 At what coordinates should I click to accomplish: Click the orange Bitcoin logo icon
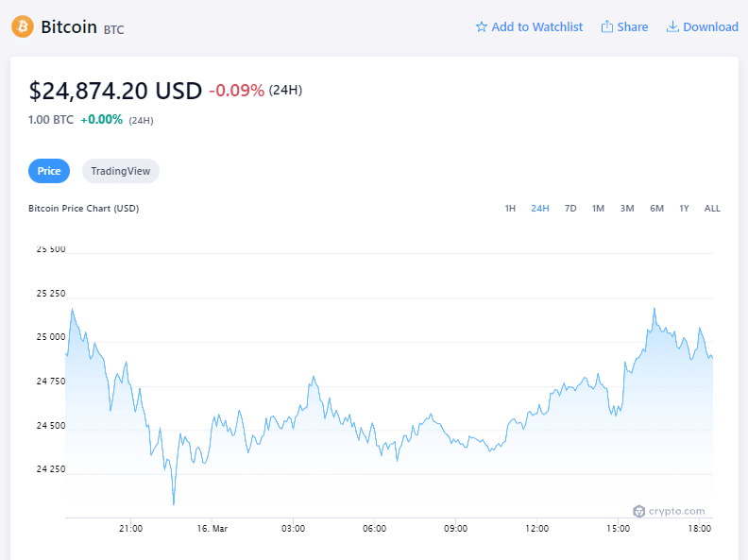pyautogui.click(x=23, y=26)
